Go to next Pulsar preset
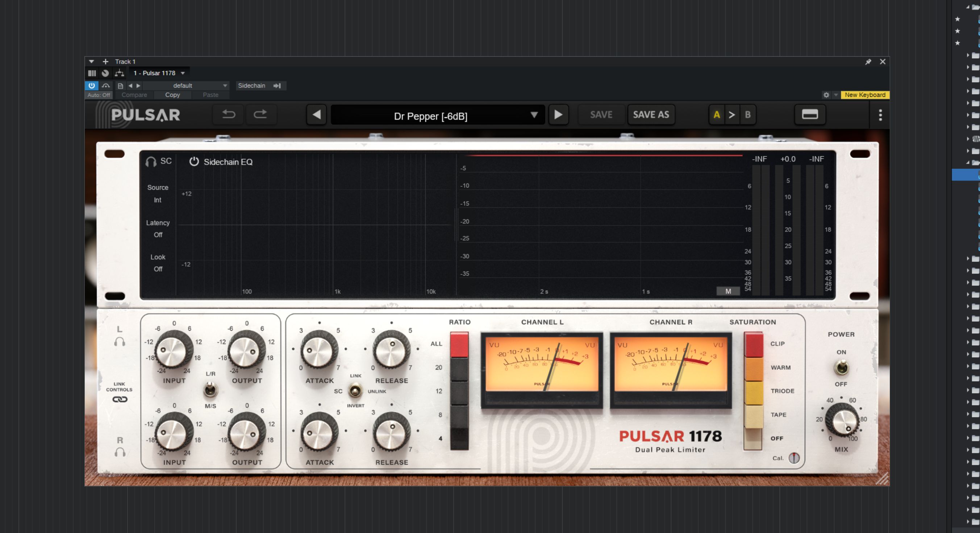The height and width of the screenshot is (533, 980). 558,114
